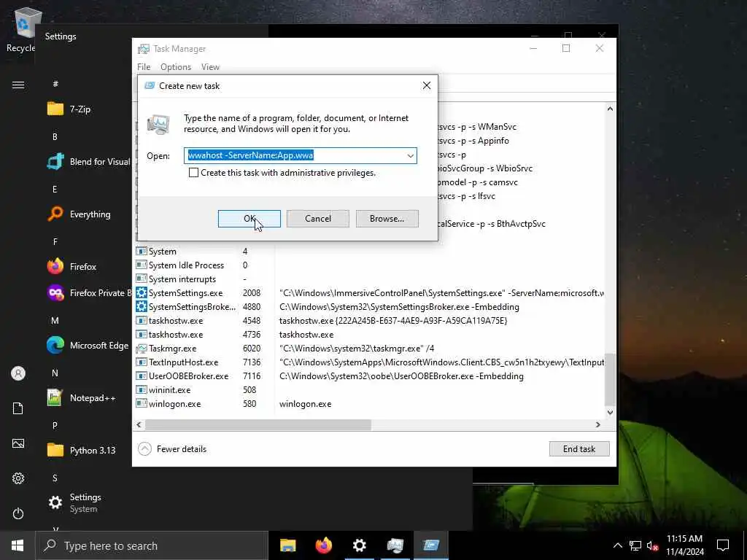Open network status tray icon
The image size is (747, 560).
tap(635, 545)
